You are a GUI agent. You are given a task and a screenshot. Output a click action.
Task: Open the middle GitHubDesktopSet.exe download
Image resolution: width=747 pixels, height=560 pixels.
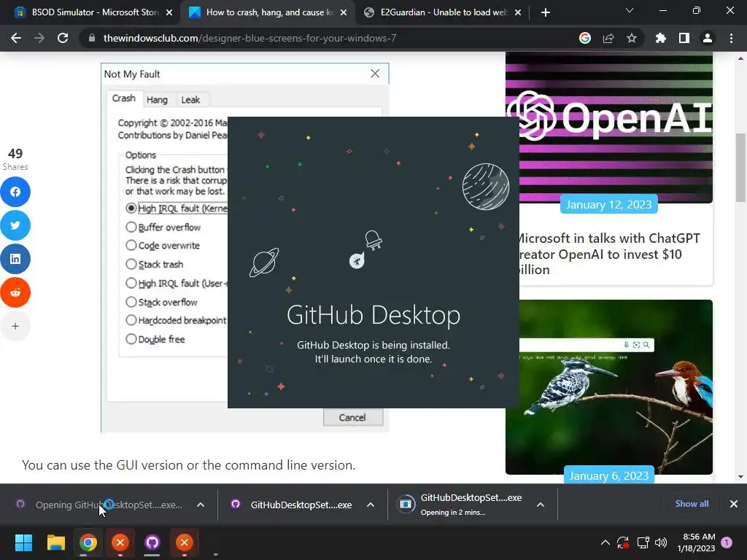click(x=301, y=505)
